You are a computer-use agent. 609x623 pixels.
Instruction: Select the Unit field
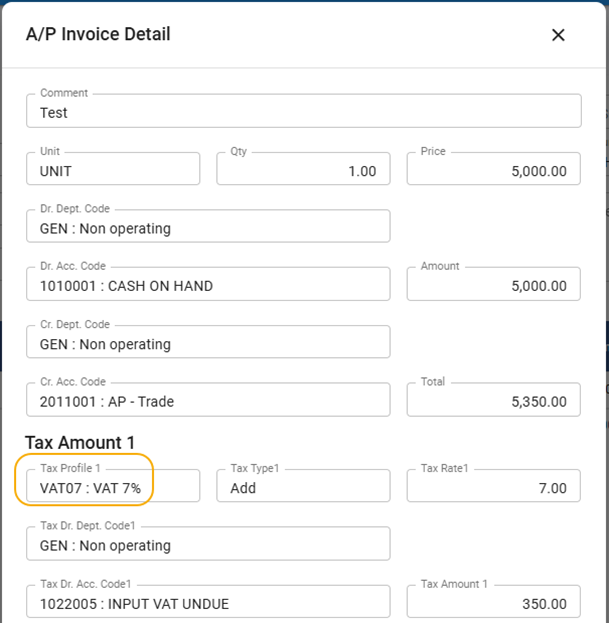tap(113, 170)
